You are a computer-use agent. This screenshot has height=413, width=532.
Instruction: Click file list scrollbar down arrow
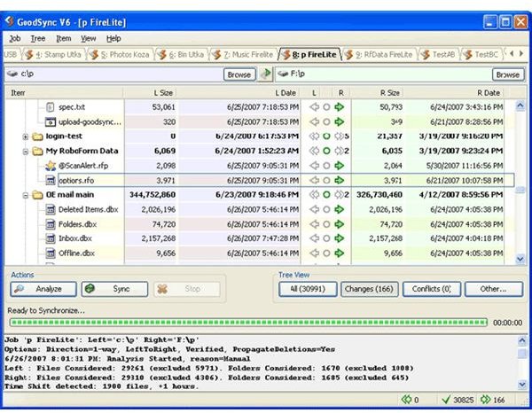point(520,260)
